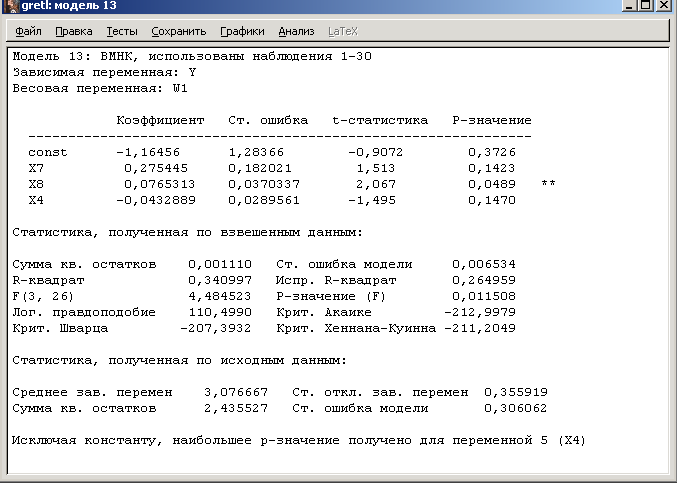The height and width of the screenshot is (483, 677).
Task: Click weighted sum of squares 0,001110
Action: [x=220, y=264]
